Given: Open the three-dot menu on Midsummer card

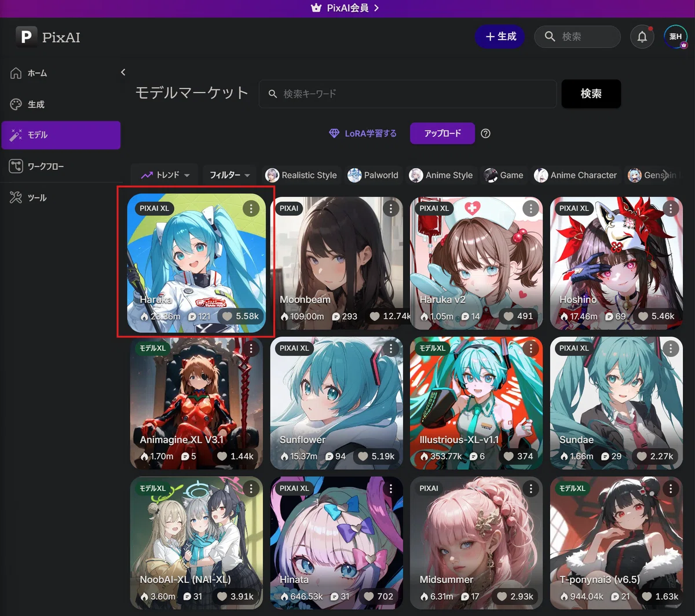Looking at the screenshot, I should click(531, 489).
